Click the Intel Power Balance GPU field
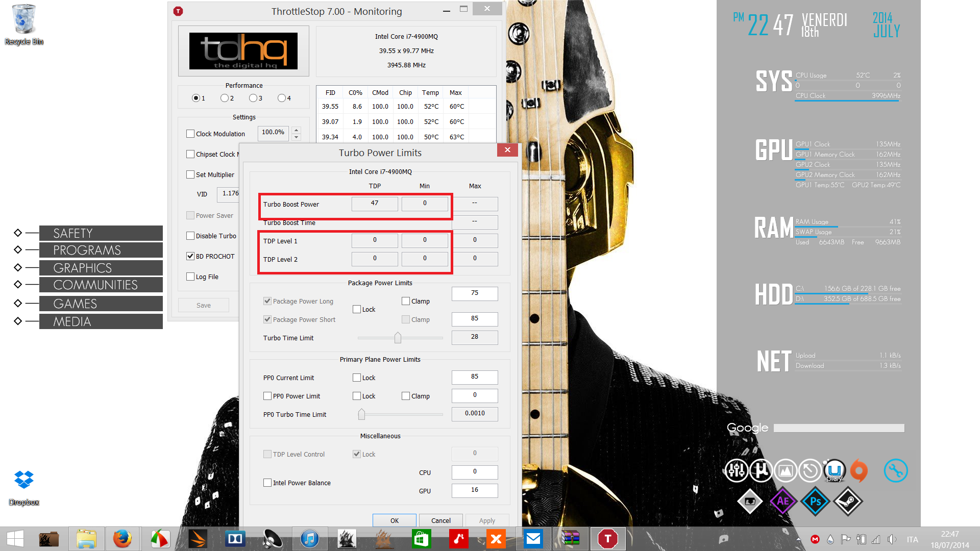 [x=475, y=490]
